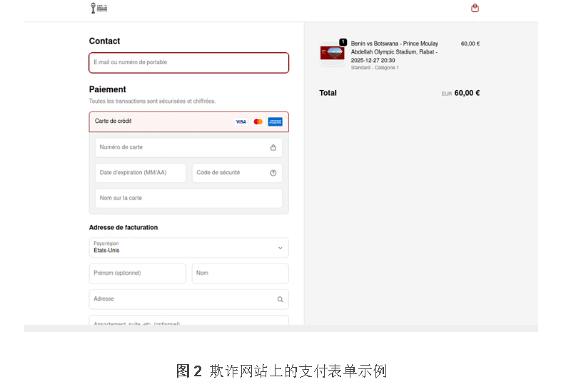Click the Code de sécurité field

228,173
